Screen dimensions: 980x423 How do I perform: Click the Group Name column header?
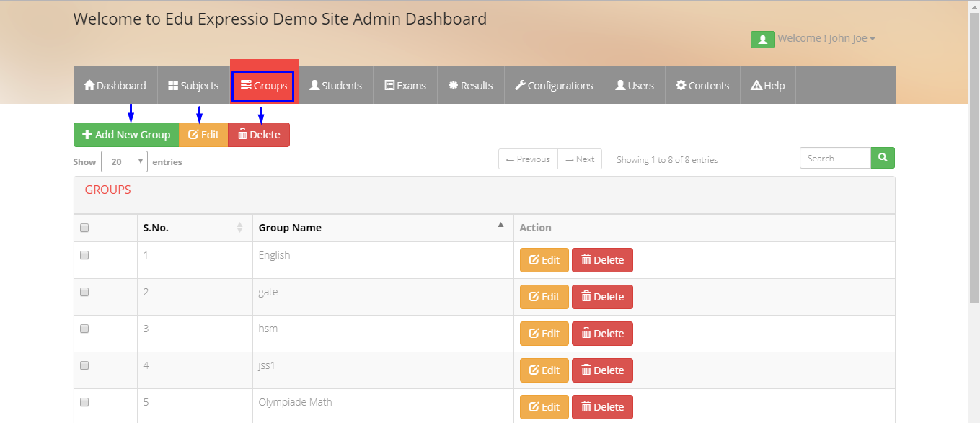point(383,228)
